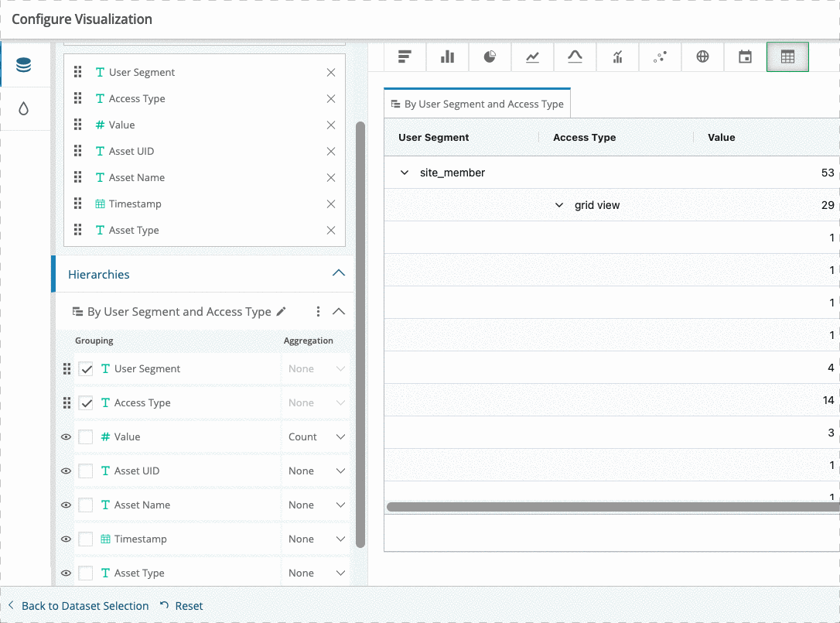Click the site_member total value 53
Viewport: 840px width, 623px height.
pyautogui.click(x=827, y=173)
